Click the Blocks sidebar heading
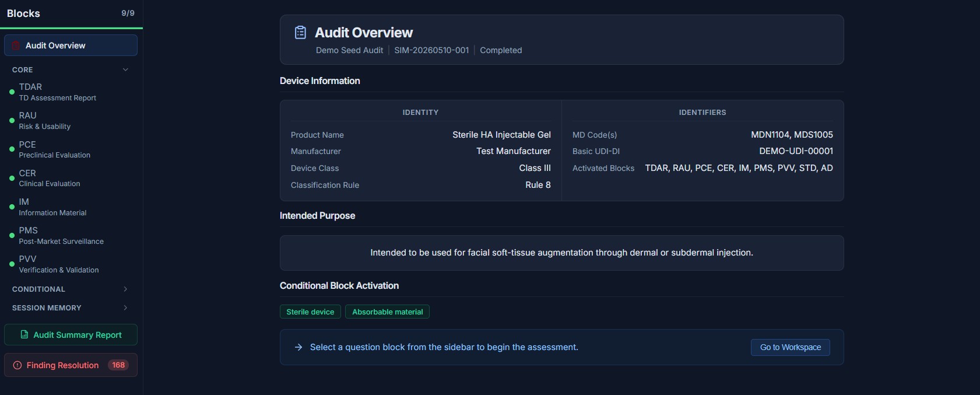Screen dimensions: 980x395 [x=23, y=13]
